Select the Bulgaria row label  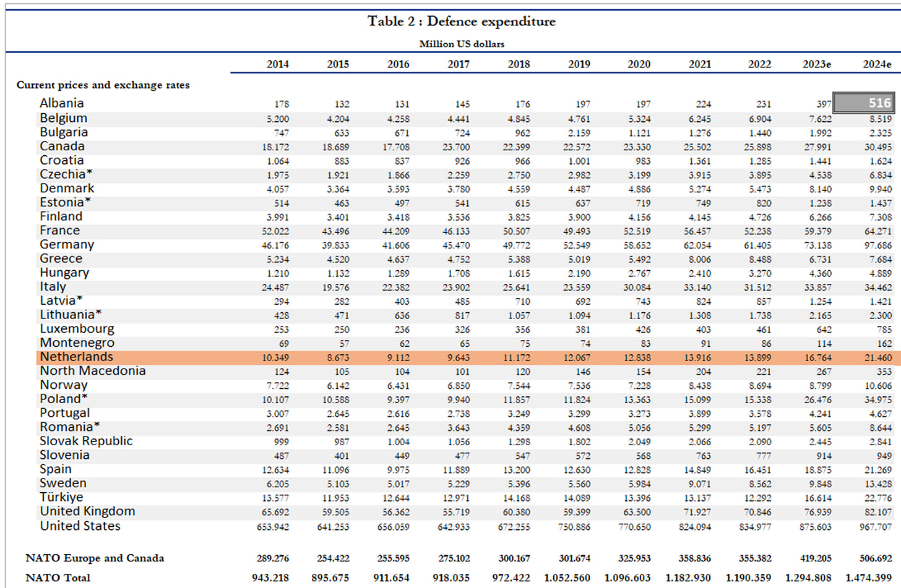coord(64,132)
